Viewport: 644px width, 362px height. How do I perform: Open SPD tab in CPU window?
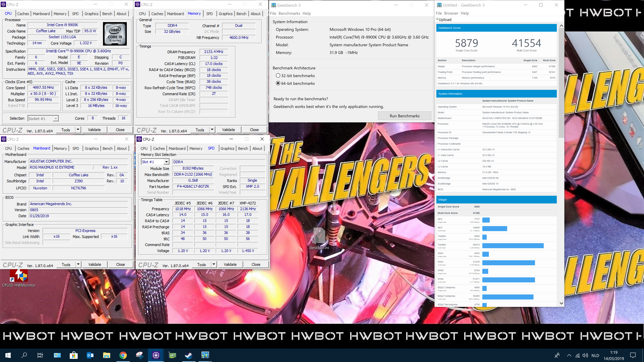[75, 14]
